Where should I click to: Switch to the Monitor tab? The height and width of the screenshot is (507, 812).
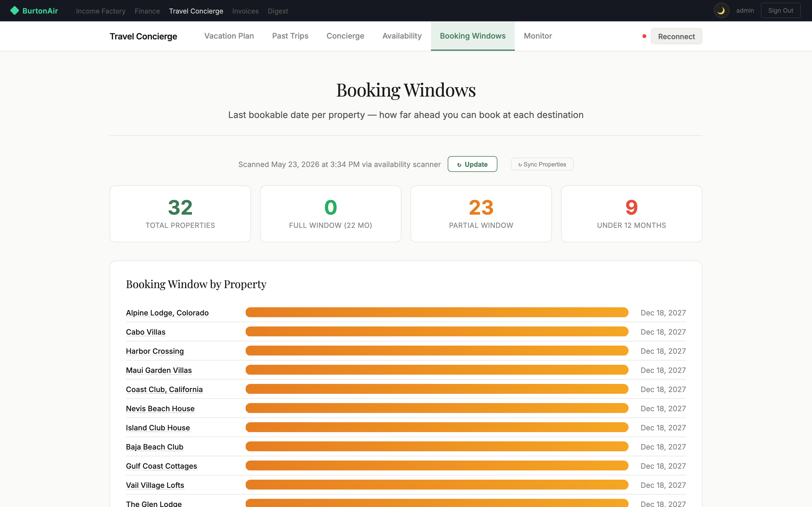click(x=538, y=36)
